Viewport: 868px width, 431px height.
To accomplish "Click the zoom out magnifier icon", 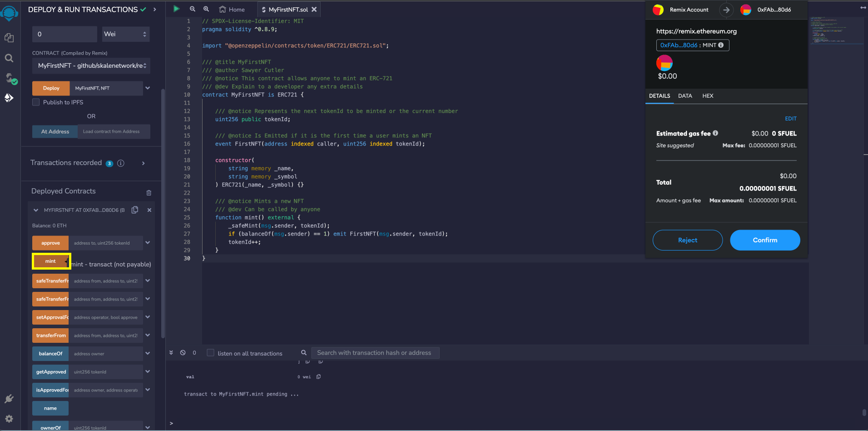I will pos(193,9).
